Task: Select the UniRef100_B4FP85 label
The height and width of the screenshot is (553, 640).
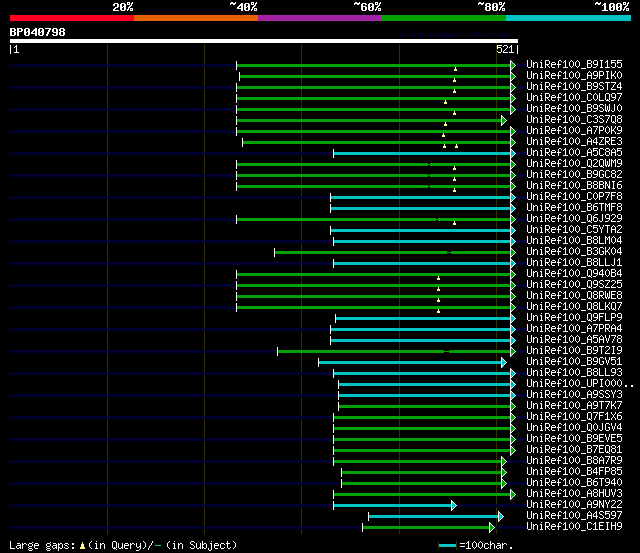Action: (x=574, y=472)
